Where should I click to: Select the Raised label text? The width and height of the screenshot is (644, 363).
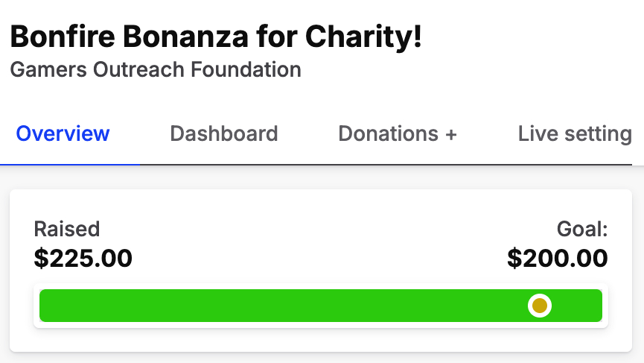67,229
